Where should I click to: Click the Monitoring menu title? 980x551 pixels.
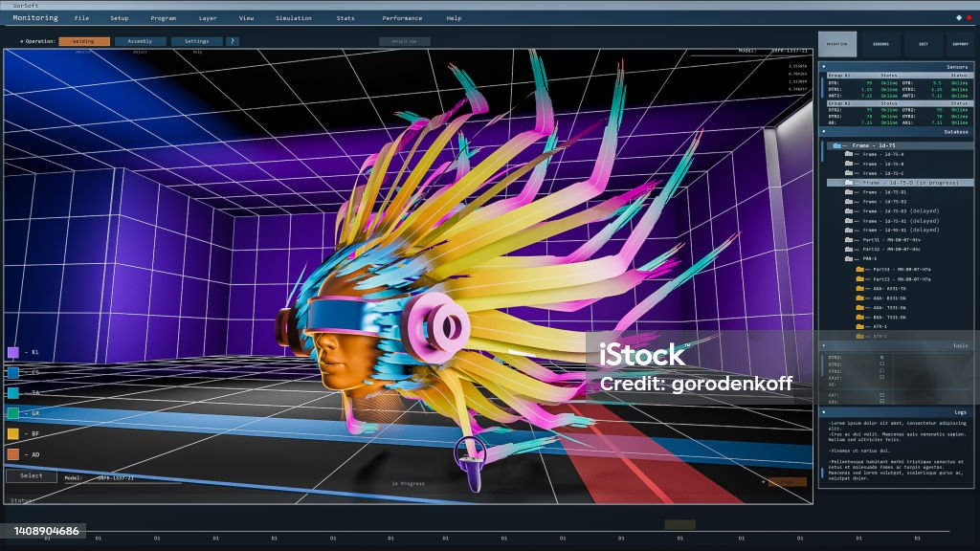35,18
